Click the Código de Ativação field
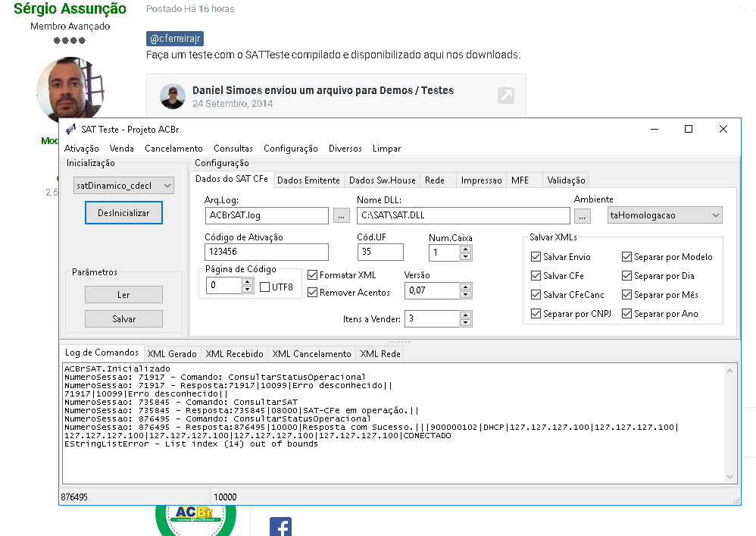Viewport: 756px width, 536px height. tap(267, 252)
